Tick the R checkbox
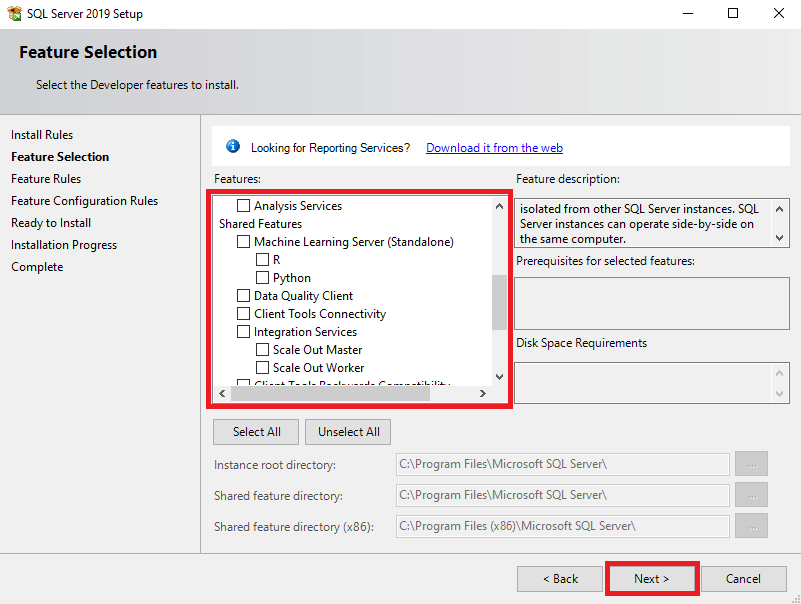 [x=262, y=260]
